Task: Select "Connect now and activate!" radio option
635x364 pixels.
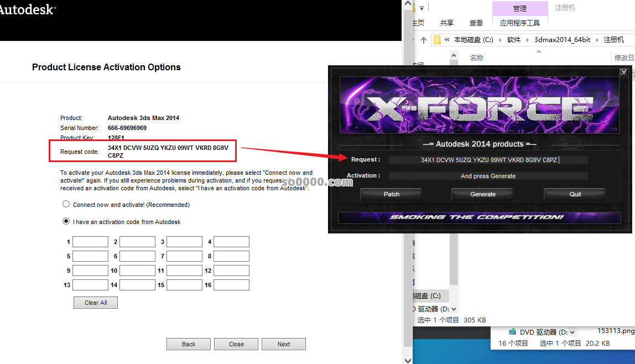Action: tap(66, 205)
